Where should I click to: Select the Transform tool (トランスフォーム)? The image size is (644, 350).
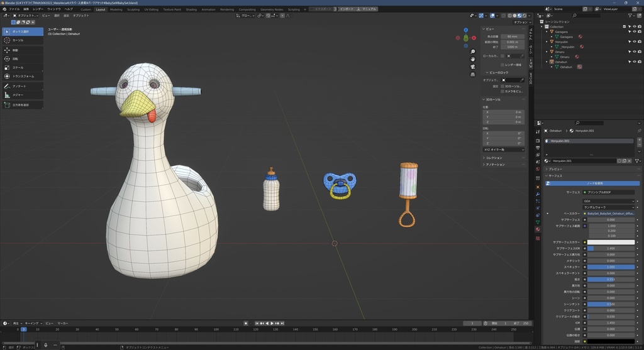point(23,76)
